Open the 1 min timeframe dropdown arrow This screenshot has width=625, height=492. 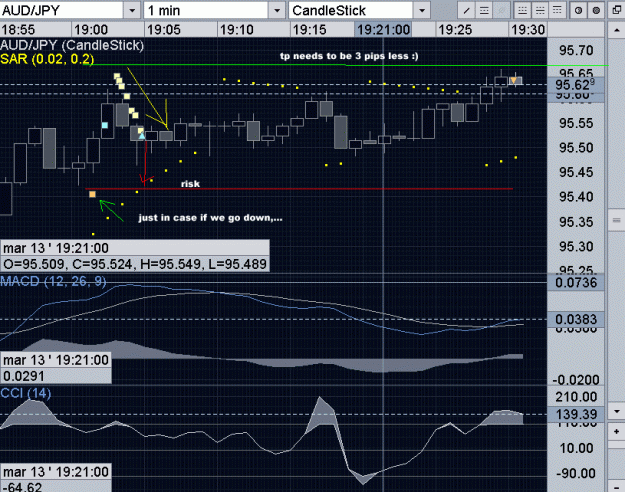(x=277, y=11)
